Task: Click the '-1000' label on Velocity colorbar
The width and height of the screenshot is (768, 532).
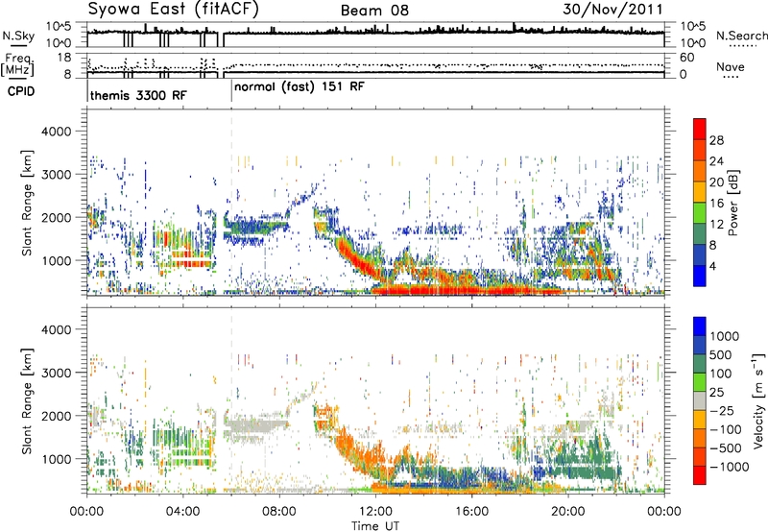Action: tap(729, 467)
